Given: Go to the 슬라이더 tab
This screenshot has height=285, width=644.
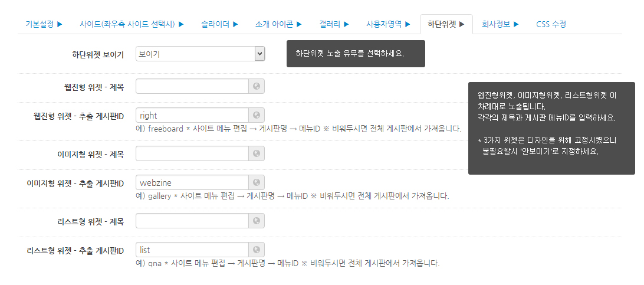Looking at the screenshot, I should click(x=219, y=24).
